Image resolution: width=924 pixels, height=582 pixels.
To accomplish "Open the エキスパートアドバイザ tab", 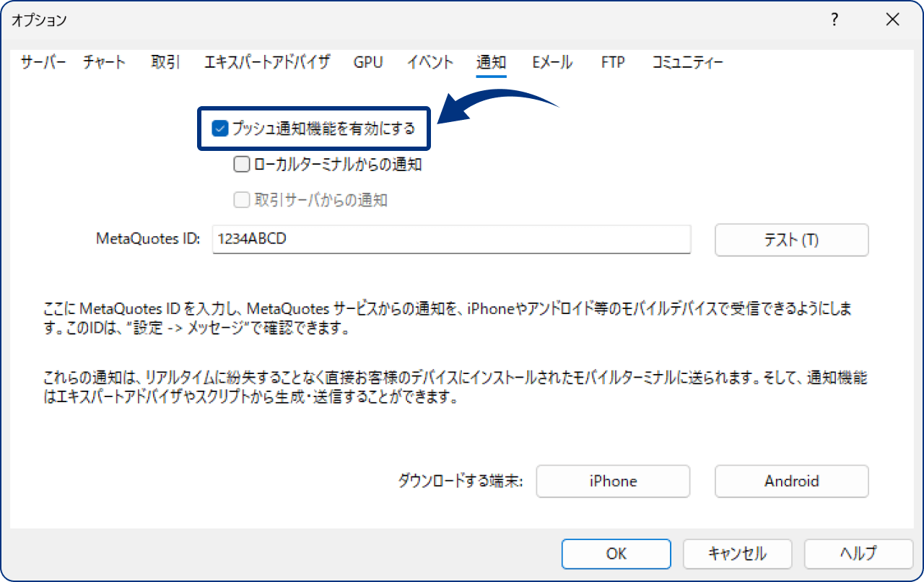I will pyautogui.click(x=267, y=63).
